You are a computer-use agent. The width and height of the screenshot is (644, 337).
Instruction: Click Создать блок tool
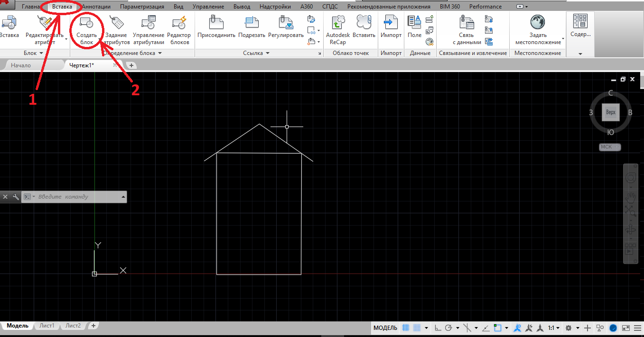click(x=87, y=30)
